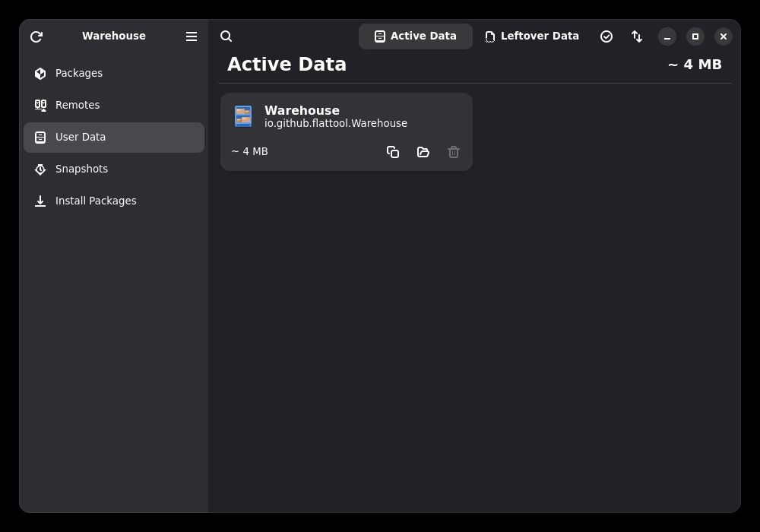Open the hamburger main menu
Image resolution: width=760 pixels, height=532 pixels.
(192, 36)
